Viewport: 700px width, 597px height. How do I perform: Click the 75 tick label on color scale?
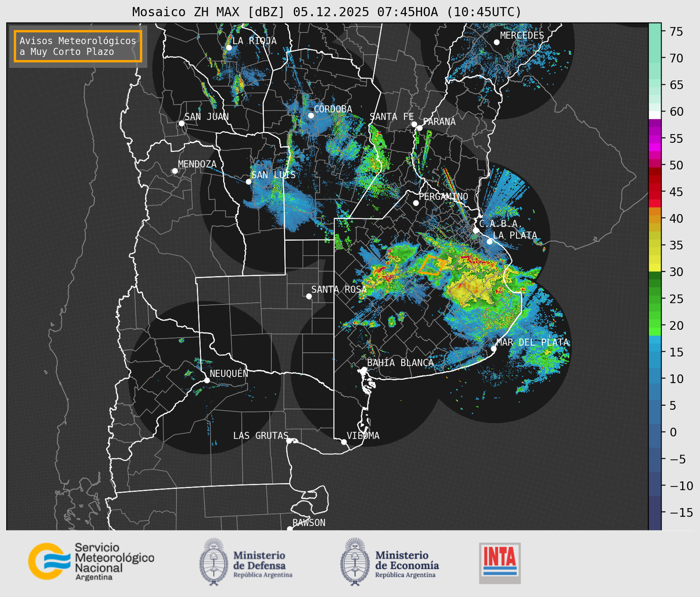677,32
